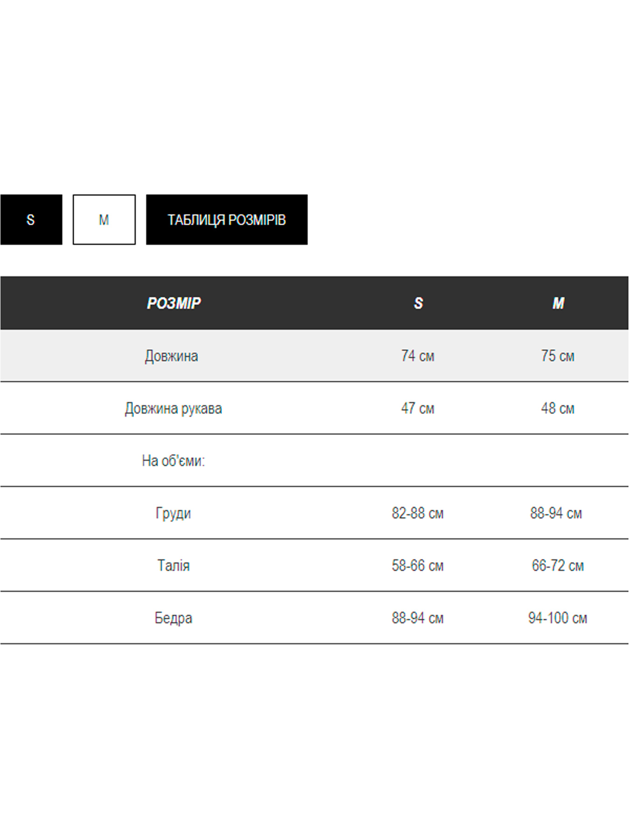Click the 66-72 см waist value
This screenshot has height=840, width=630.
point(558,566)
